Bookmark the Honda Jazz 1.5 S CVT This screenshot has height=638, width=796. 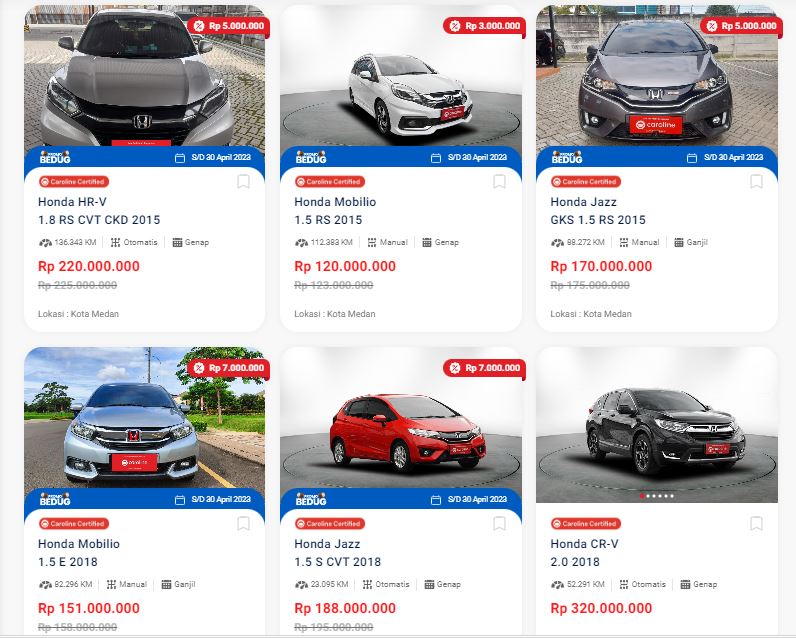(500, 523)
